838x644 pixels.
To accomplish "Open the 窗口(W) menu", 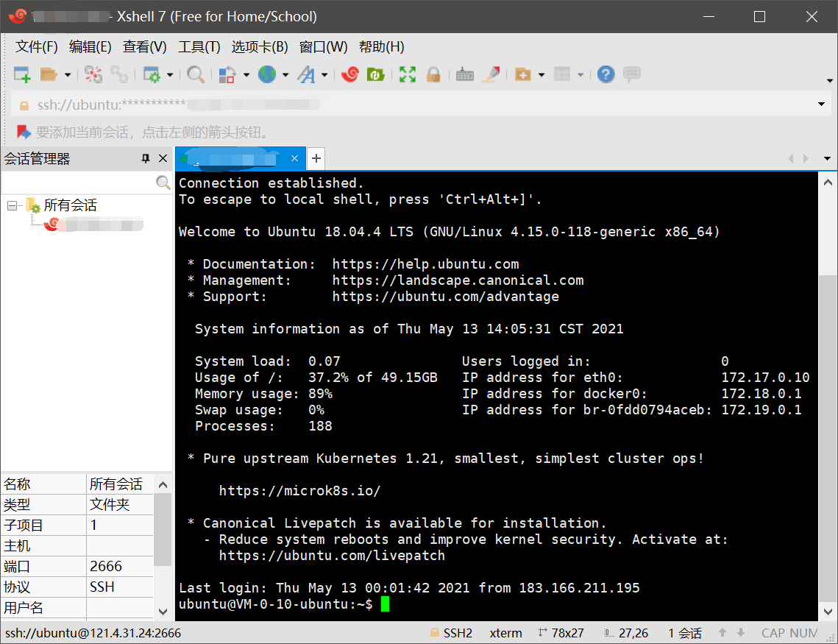I will pyautogui.click(x=323, y=47).
